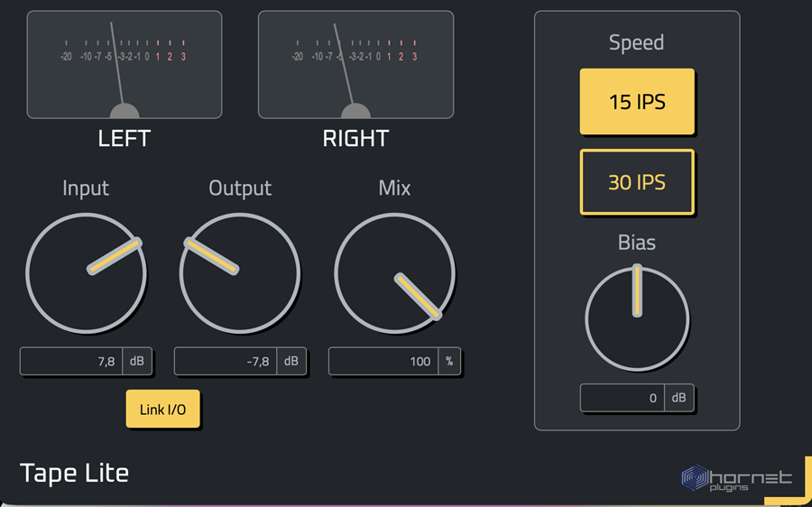Click the dB unit next to Input value

click(137, 361)
